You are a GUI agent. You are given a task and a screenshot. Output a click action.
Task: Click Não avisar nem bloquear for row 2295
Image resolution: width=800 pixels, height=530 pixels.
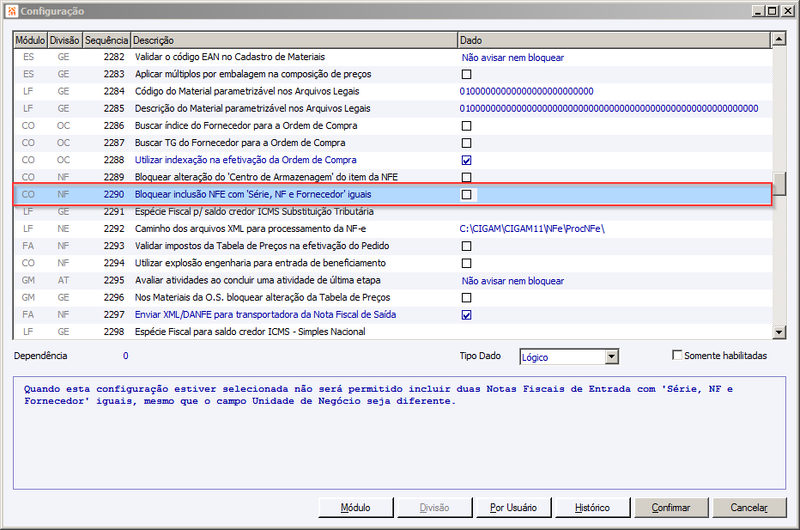(x=513, y=281)
